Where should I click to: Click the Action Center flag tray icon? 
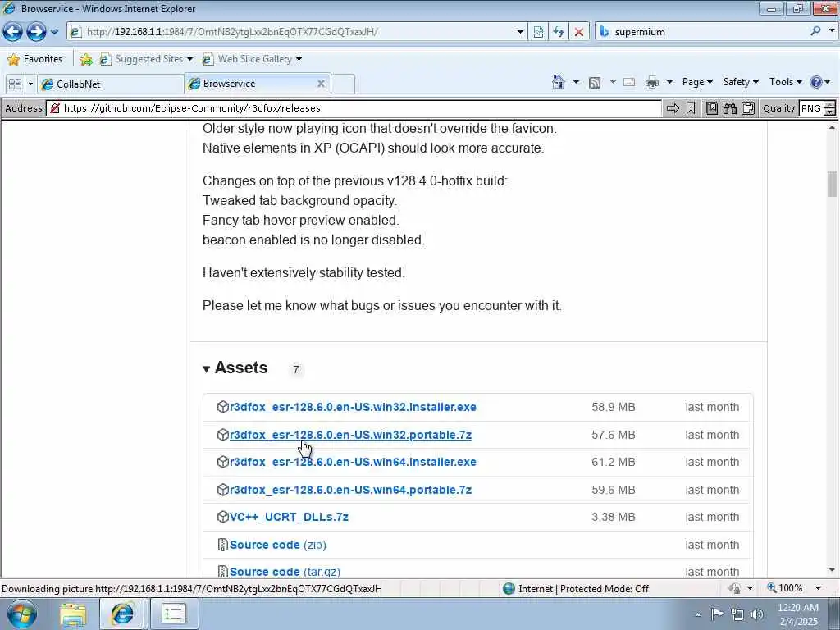pos(717,614)
